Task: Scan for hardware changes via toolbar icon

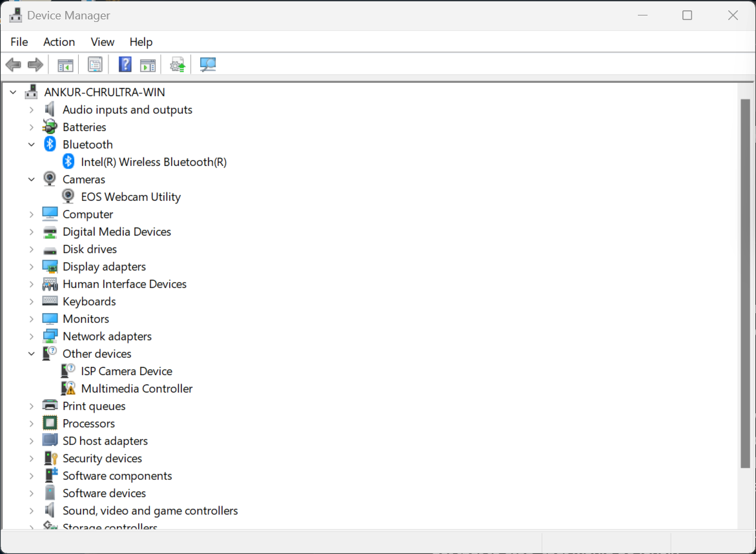Action: click(208, 65)
